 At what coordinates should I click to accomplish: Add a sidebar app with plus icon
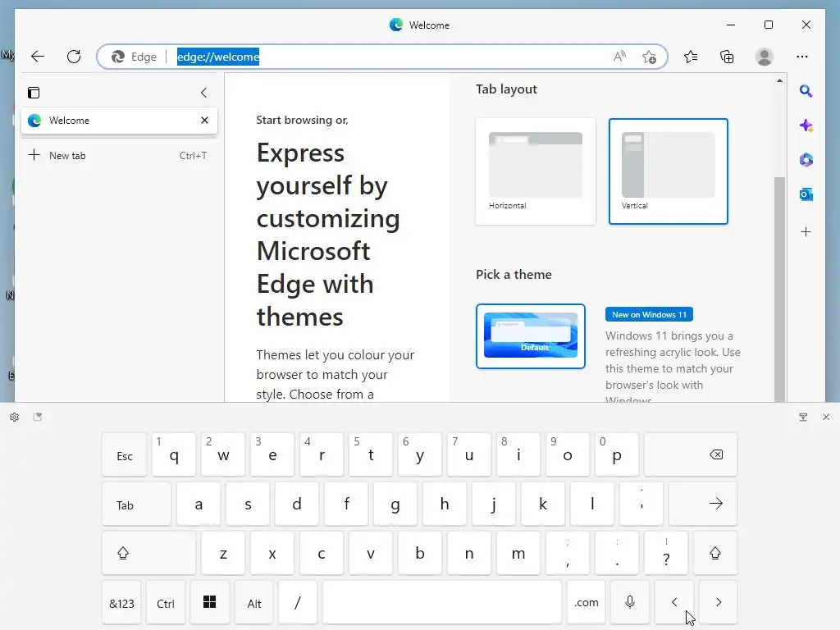coord(806,232)
